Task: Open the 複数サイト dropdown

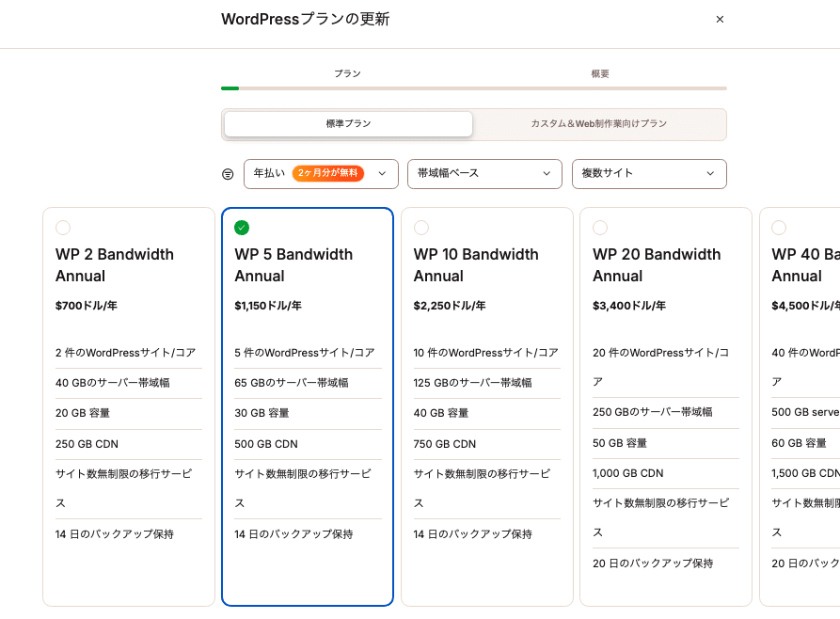Action: tap(649, 174)
